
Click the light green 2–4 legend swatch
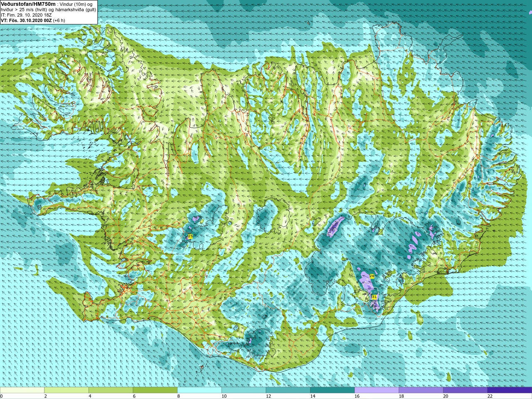pyautogui.click(x=66, y=390)
